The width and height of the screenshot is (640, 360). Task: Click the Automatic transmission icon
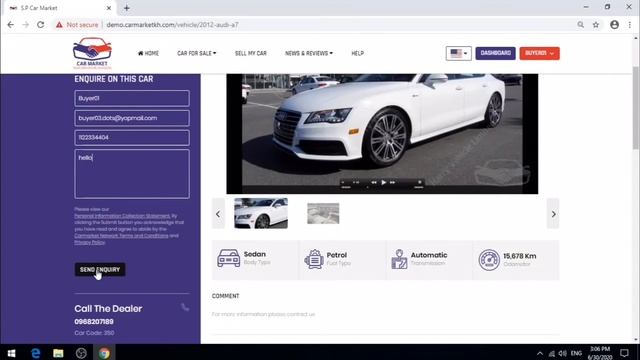coord(399,259)
